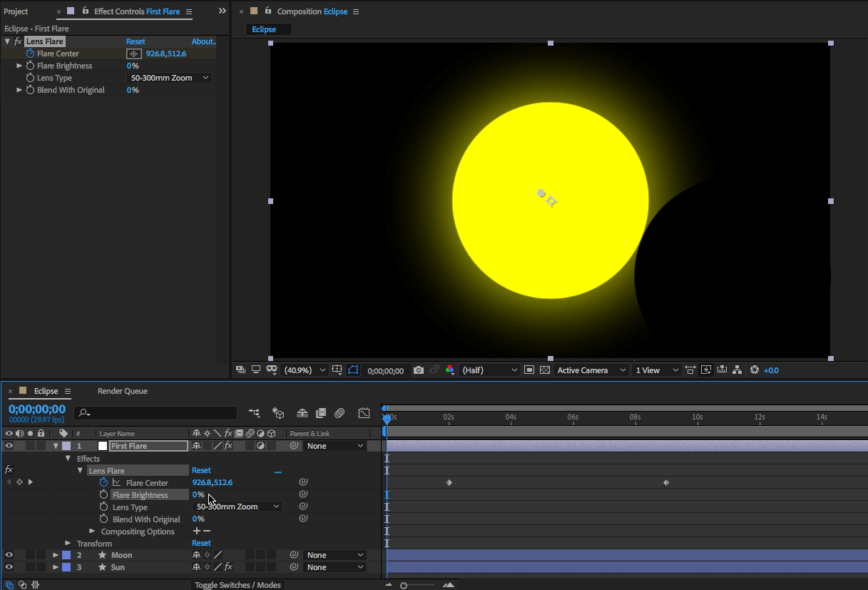Click the Flare Center crosshair picker button
This screenshot has width=868, height=590.
click(133, 54)
